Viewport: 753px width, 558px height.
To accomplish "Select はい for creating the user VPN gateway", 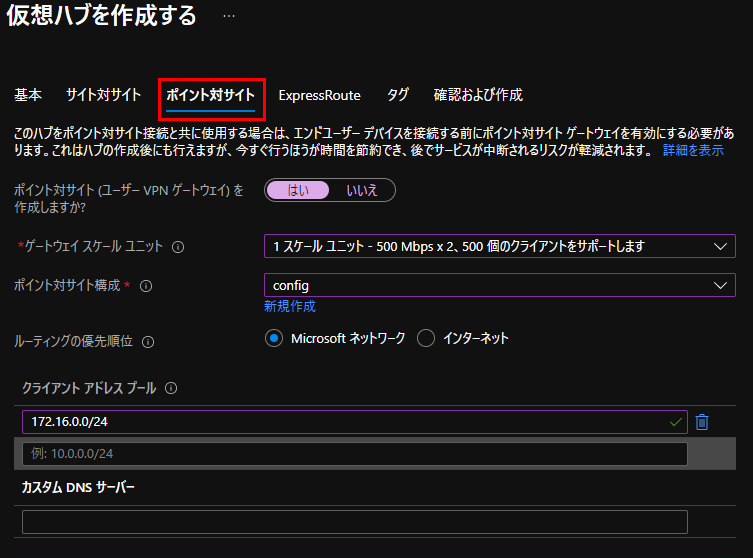I will [x=298, y=190].
